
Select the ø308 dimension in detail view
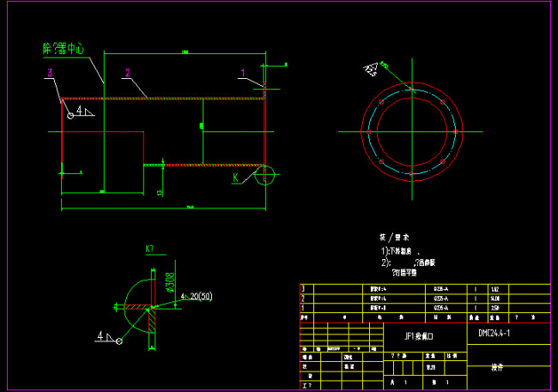click(x=169, y=280)
